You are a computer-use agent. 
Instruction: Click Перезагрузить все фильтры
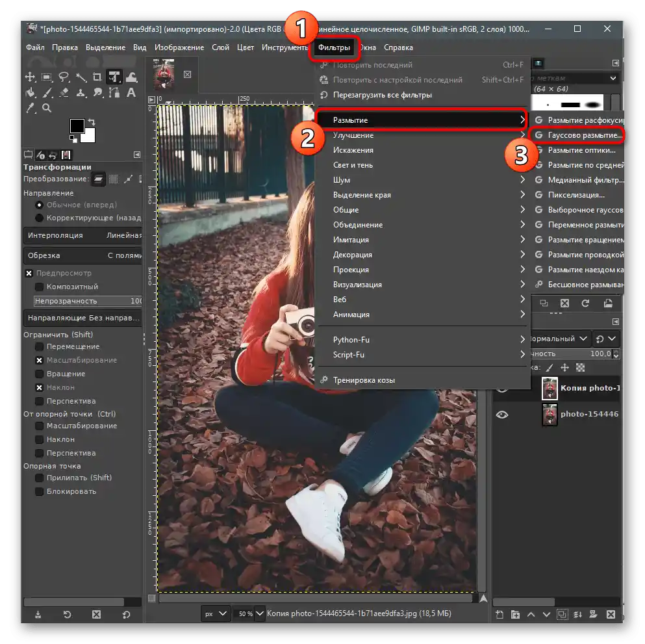tap(422, 95)
